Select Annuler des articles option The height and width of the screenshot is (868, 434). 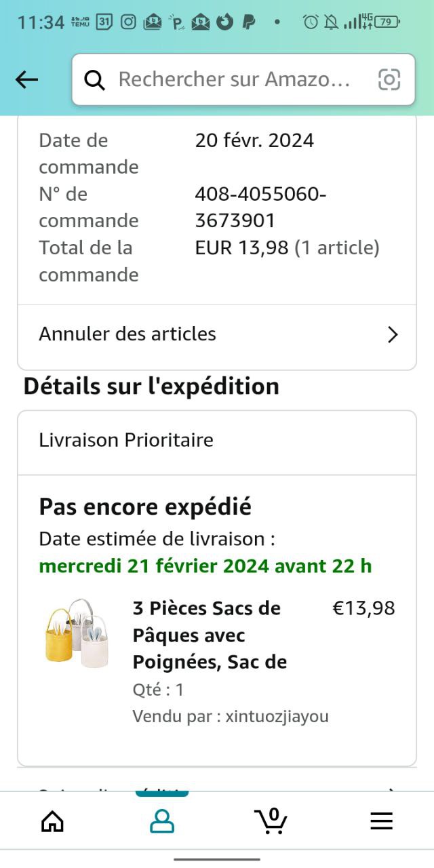(x=127, y=334)
